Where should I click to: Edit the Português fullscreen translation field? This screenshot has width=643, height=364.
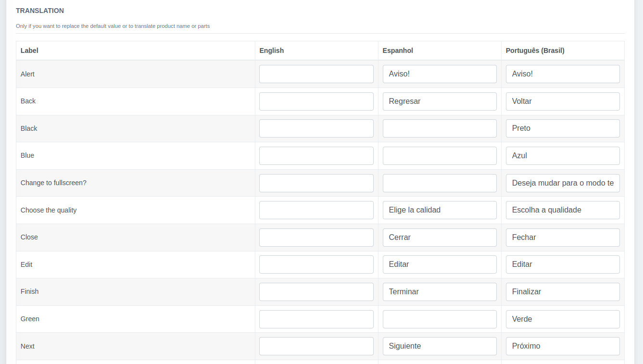point(563,183)
